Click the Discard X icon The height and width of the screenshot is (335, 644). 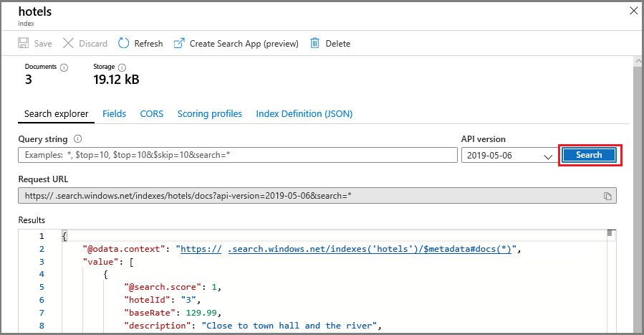coord(68,44)
